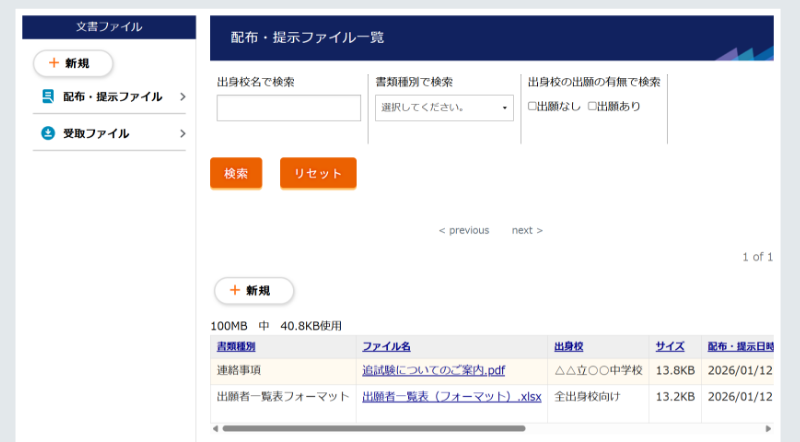Click the horizontal scrollbar thumb under table
Image resolution: width=800 pixels, height=442 pixels.
coord(372,428)
